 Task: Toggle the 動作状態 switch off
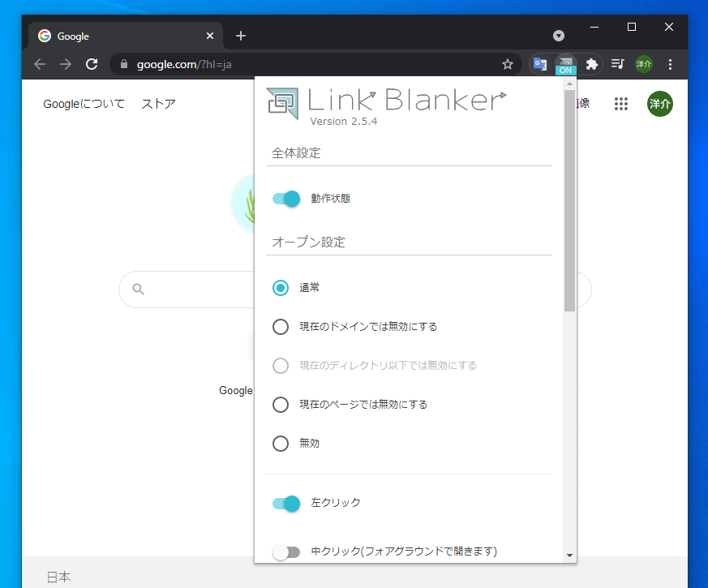coord(285,198)
